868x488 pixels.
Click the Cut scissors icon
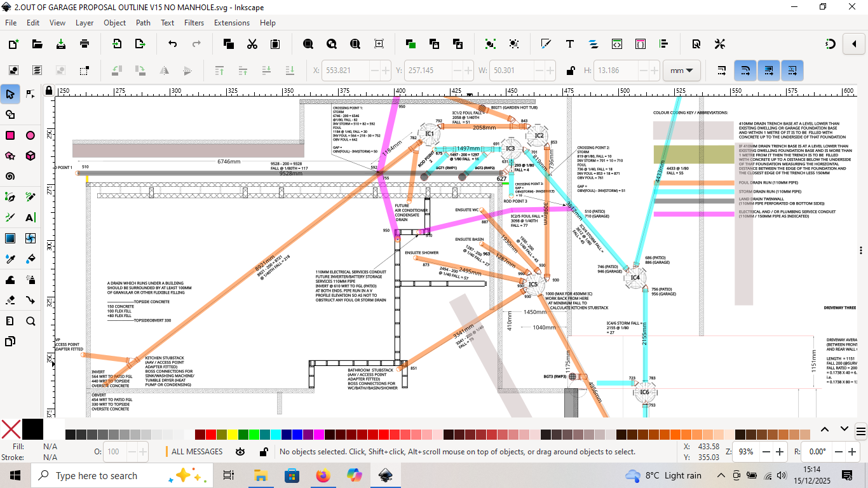pos(252,44)
